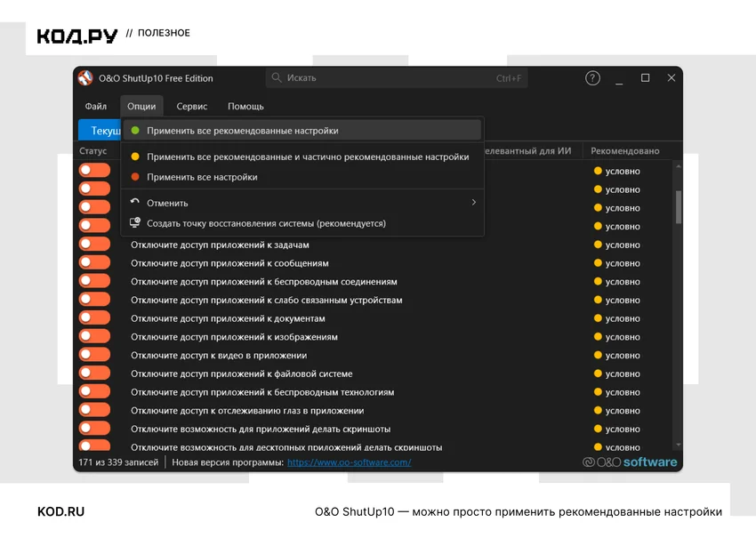The height and width of the screenshot is (538, 756).
Task: Click the scrollbar down arrow
Action: pyautogui.click(x=679, y=445)
